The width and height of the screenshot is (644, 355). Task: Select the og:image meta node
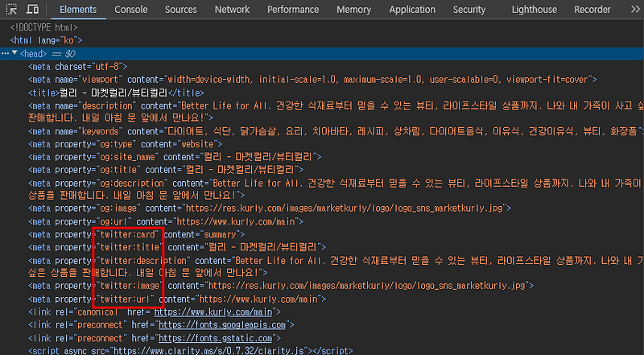[x=270, y=208]
